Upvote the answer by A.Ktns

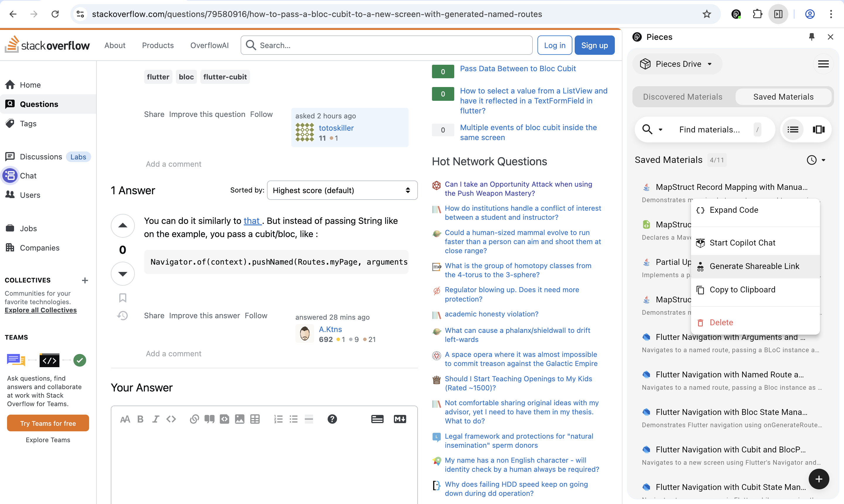(x=122, y=226)
